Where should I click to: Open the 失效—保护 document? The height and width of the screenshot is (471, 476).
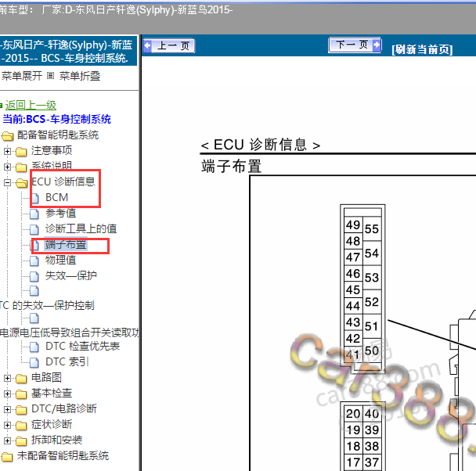[x=70, y=275]
